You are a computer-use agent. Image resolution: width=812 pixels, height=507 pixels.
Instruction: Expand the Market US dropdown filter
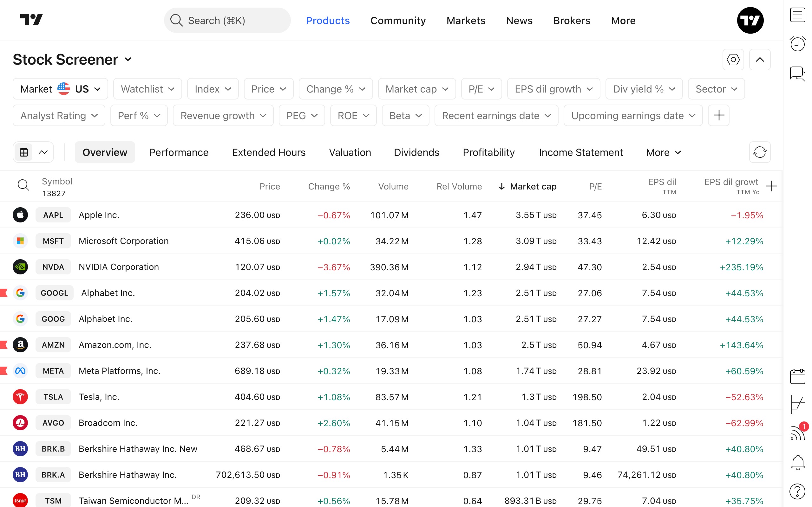point(60,89)
